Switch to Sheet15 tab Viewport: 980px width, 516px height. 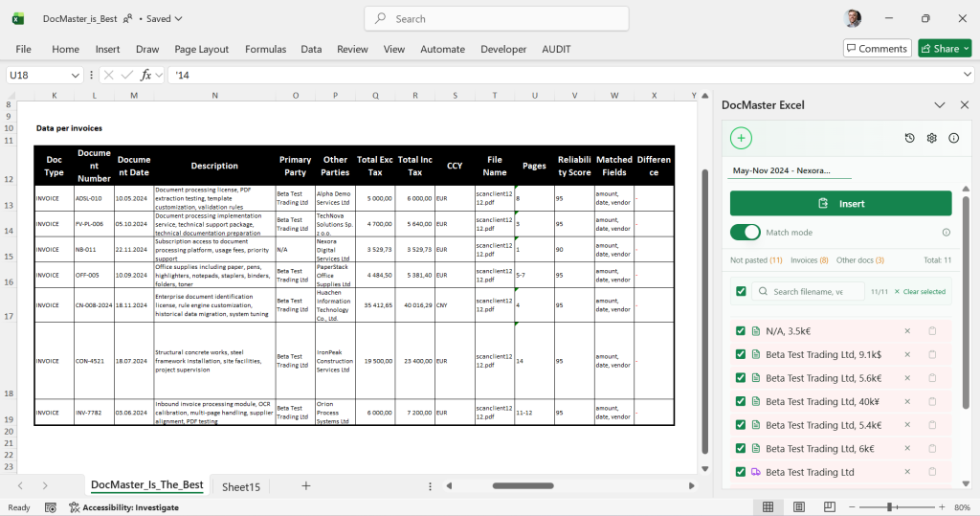pos(241,486)
